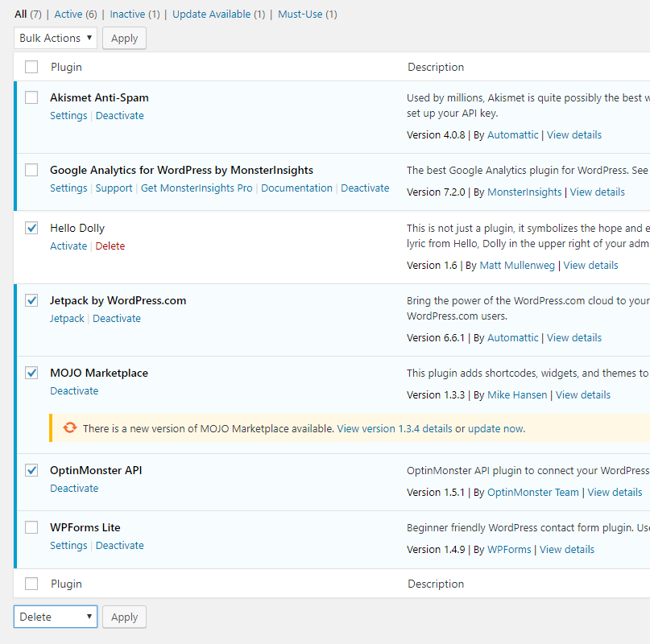Screen dimensions: 650x644
Task: Click the top Apply button
Action: click(x=124, y=38)
